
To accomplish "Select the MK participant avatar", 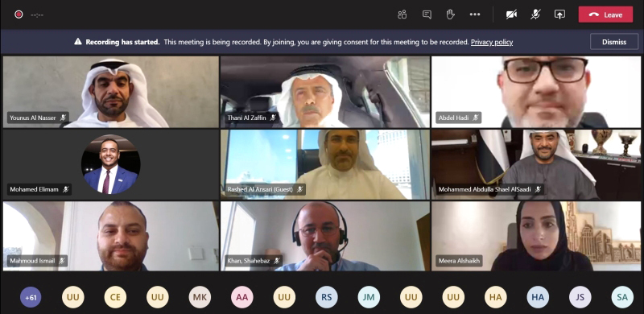I will pyautogui.click(x=200, y=297).
